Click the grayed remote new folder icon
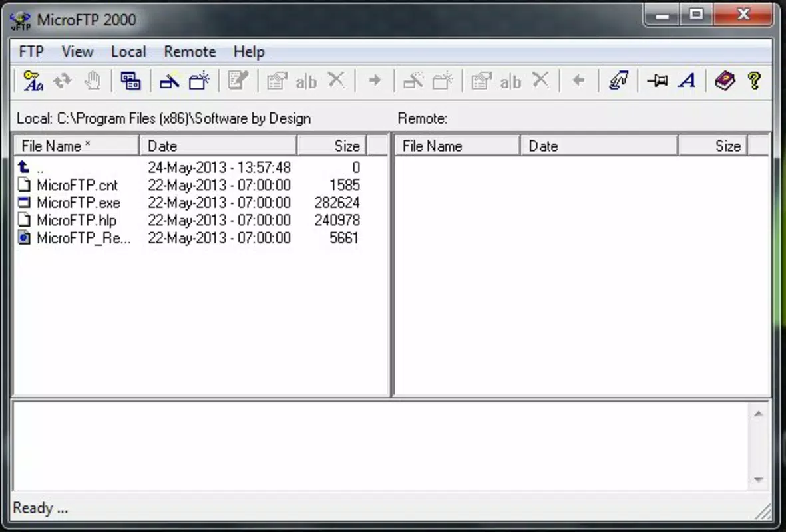786x532 pixels. [x=443, y=80]
